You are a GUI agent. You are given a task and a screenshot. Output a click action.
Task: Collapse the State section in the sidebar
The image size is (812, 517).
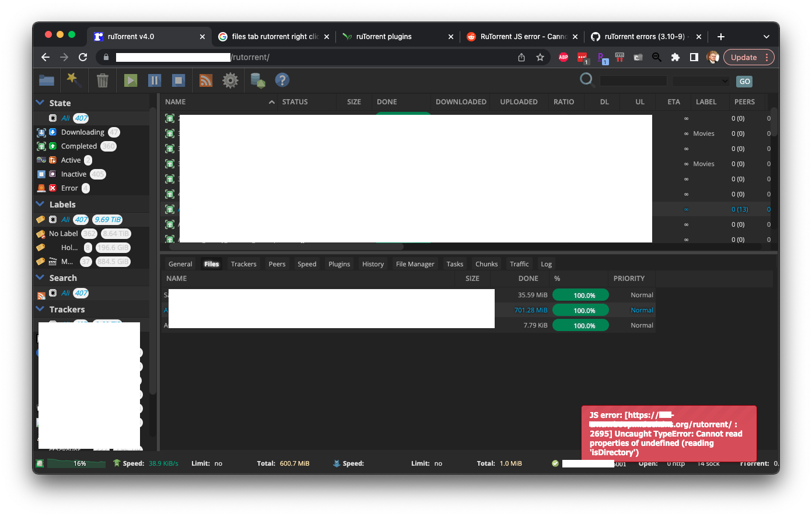point(40,102)
